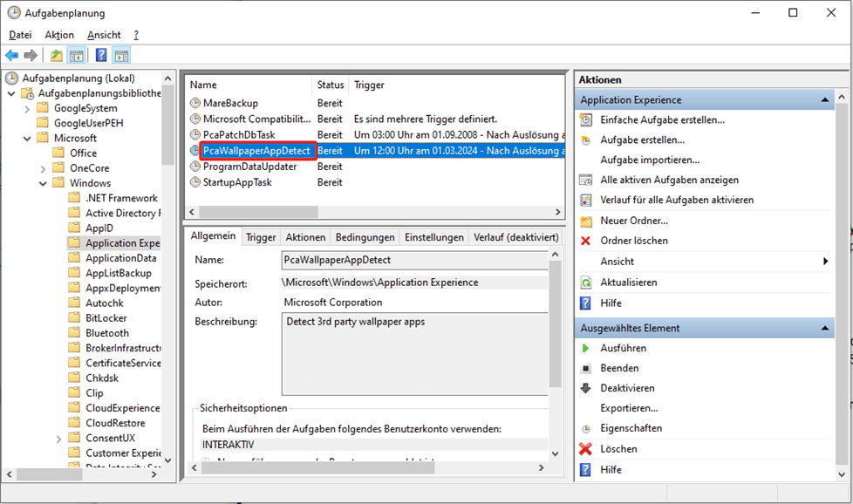Viewport: 853px width, 504px height.
Task: Open the Aktion menu in the menu bar
Action: [59, 35]
